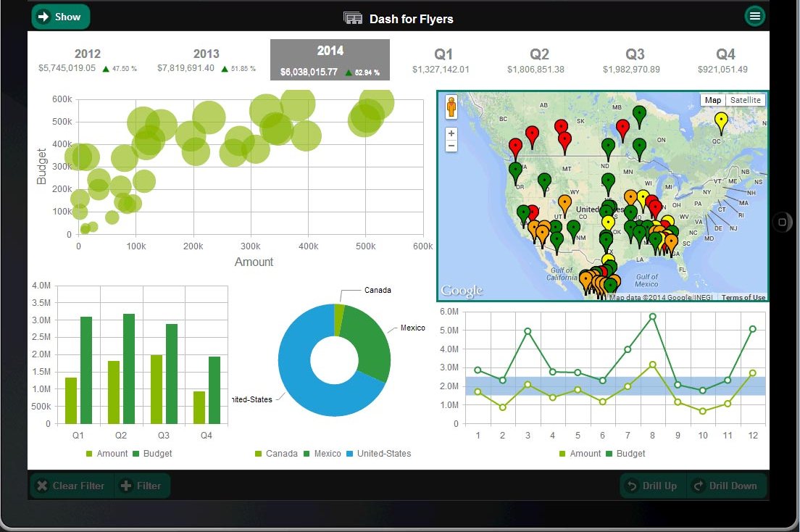800x532 pixels.
Task: Select the Q3 quarter tab
Action: 635,60
